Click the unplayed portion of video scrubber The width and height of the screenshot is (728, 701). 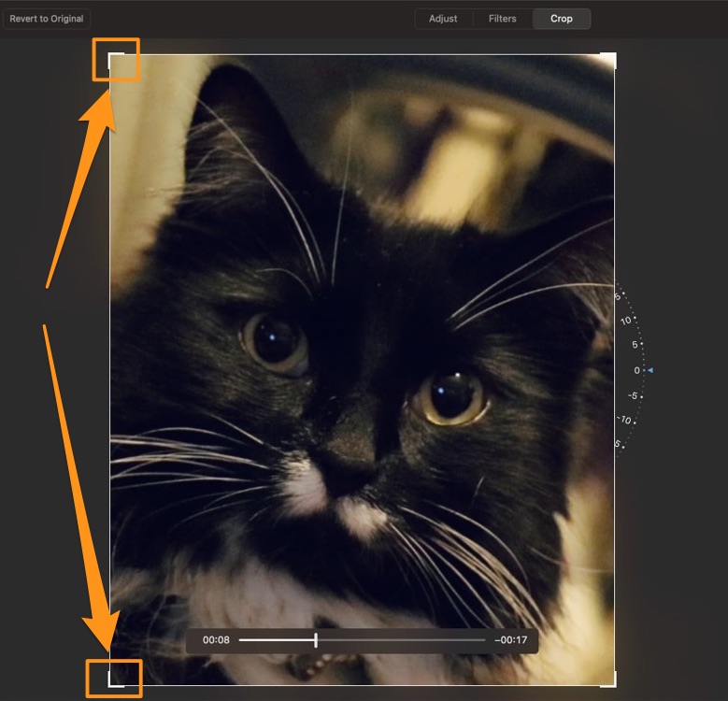tap(401, 639)
